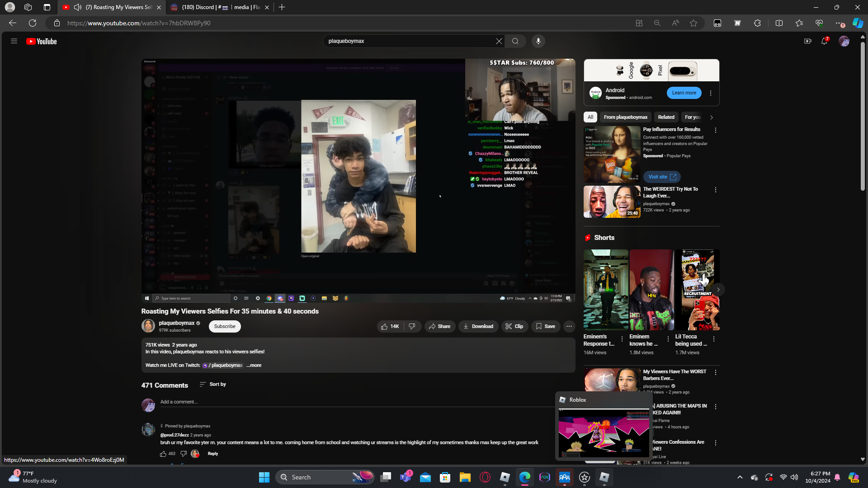The height and width of the screenshot is (488, 868).
Task: Open Edge extensions menu
Action: point(758,23)
